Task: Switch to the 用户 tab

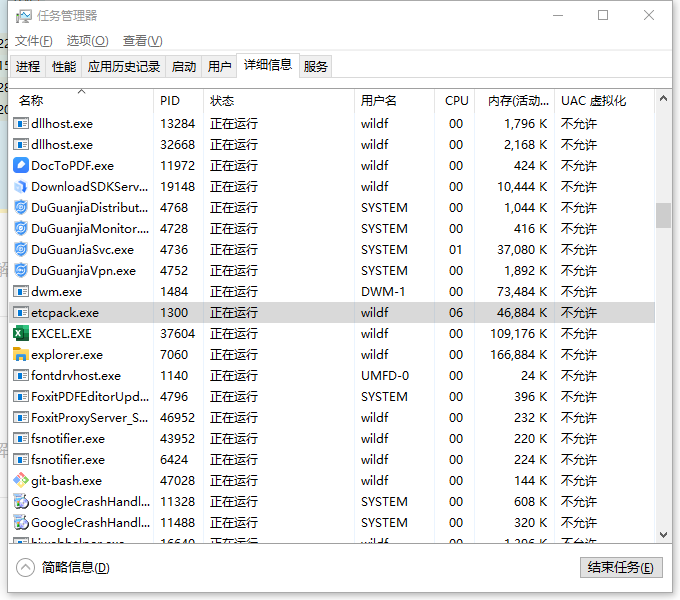Action: (219, 66)
